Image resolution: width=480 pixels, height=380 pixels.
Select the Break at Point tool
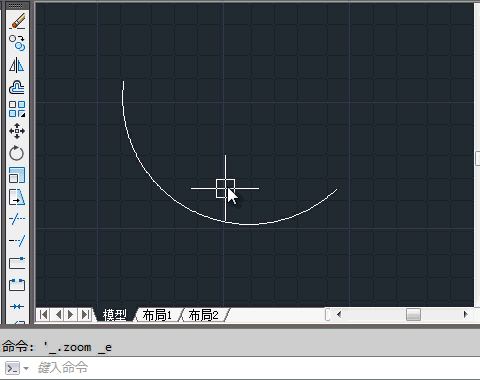(x=17, y=263)
